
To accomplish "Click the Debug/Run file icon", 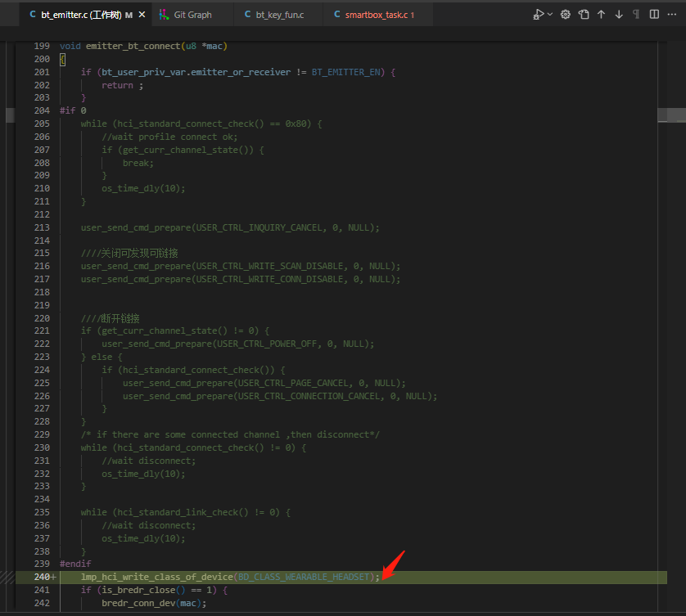I will [539, 15].
